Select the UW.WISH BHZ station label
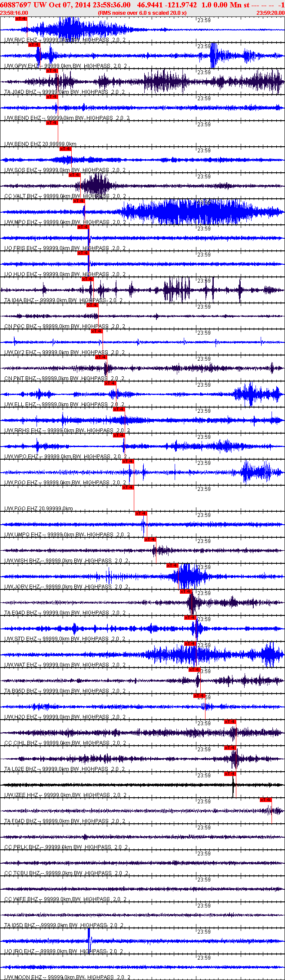The height and width of the screenshot is (980, 285). [x=66, y=560]
